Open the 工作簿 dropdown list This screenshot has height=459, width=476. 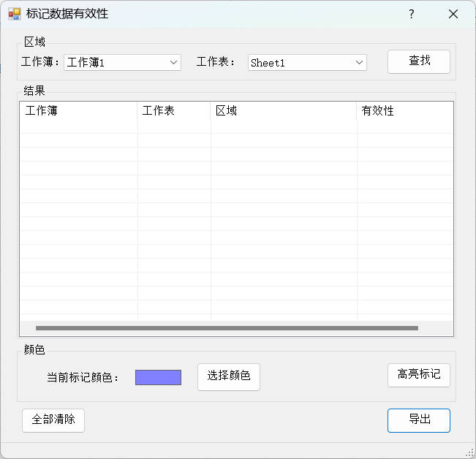click(174, 63)
